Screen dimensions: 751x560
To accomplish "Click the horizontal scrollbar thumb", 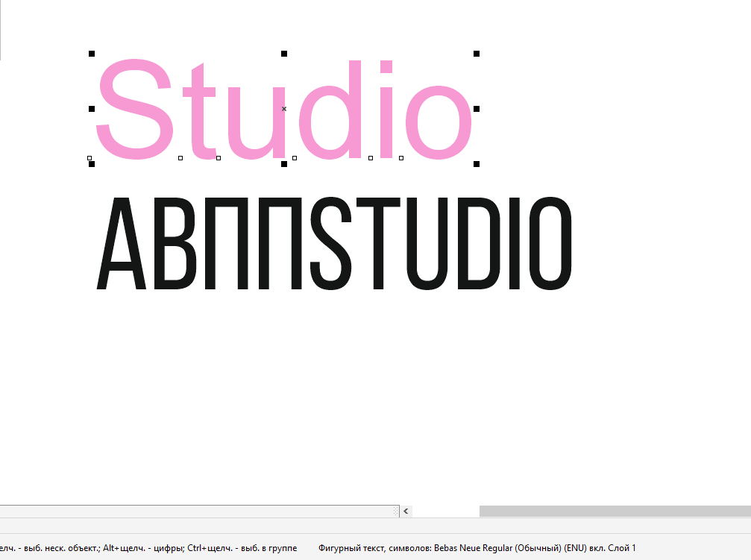I will tap(615, 511).
